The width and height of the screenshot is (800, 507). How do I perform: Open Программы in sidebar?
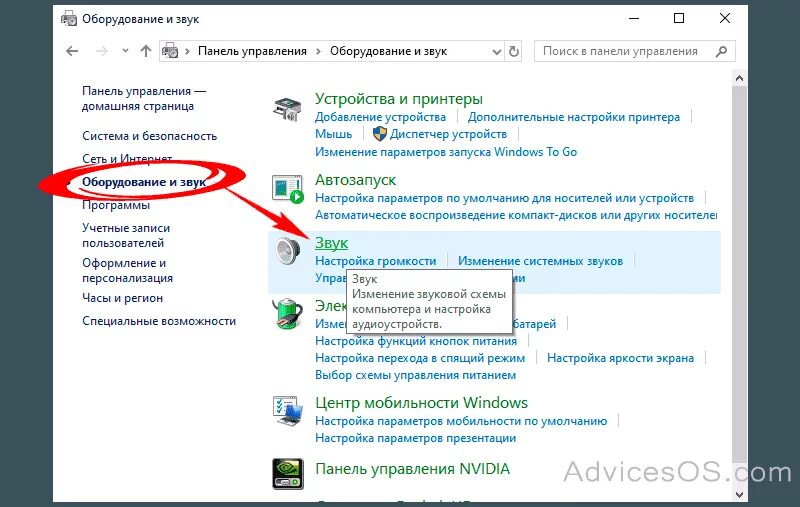point(116,205)
